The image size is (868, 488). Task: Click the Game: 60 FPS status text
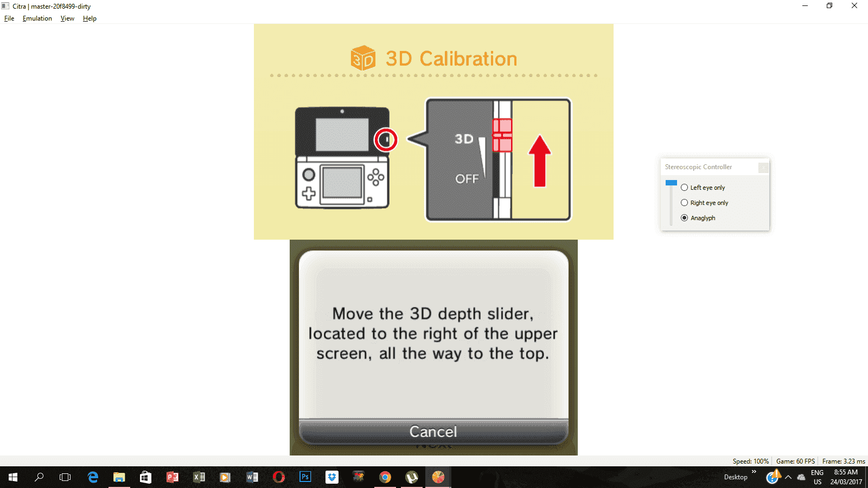coord(796,461)
